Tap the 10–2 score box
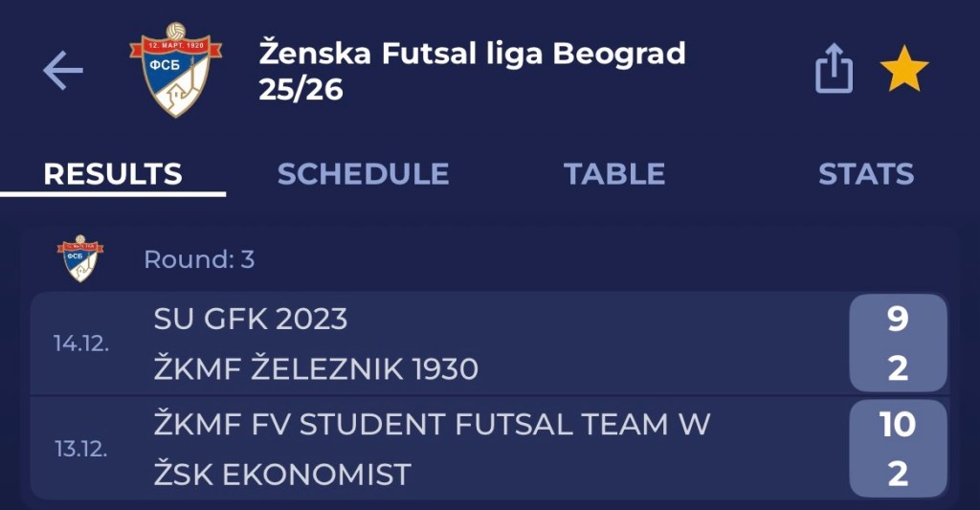 coord(897,449)
